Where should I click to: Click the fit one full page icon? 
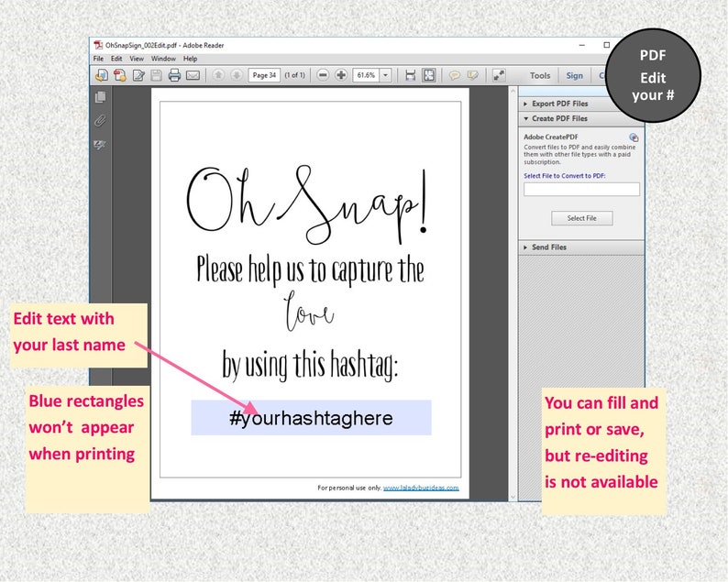coord(429,75)
